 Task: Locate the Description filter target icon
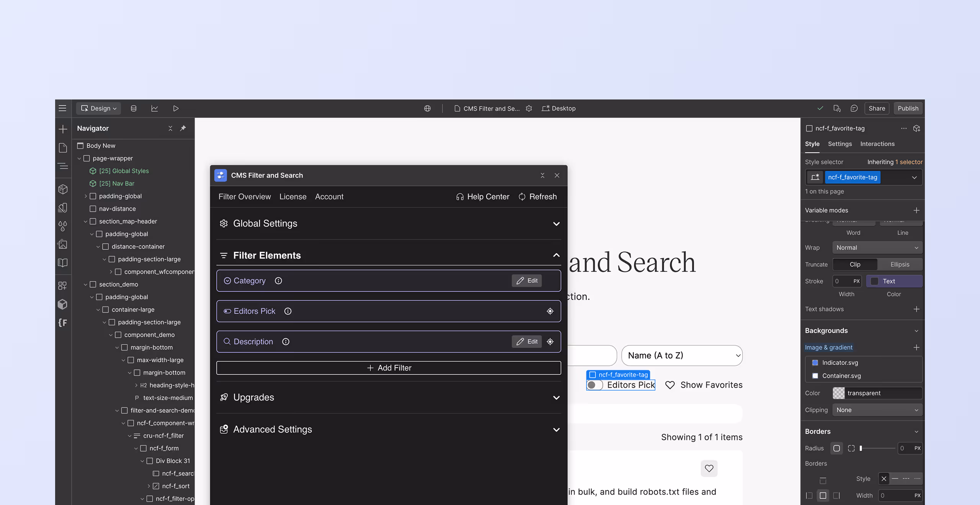550,341
